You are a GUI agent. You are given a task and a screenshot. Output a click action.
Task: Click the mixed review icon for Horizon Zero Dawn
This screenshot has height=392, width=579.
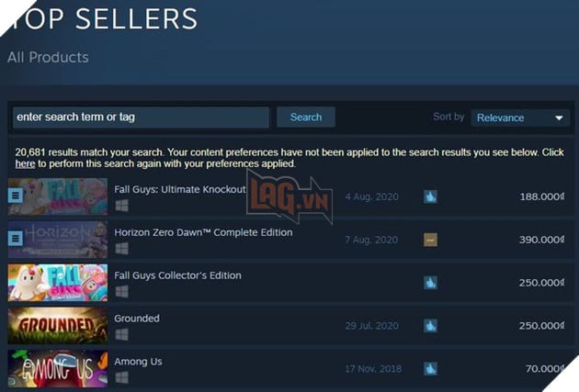pyautogui.click(x=430, y=240)
